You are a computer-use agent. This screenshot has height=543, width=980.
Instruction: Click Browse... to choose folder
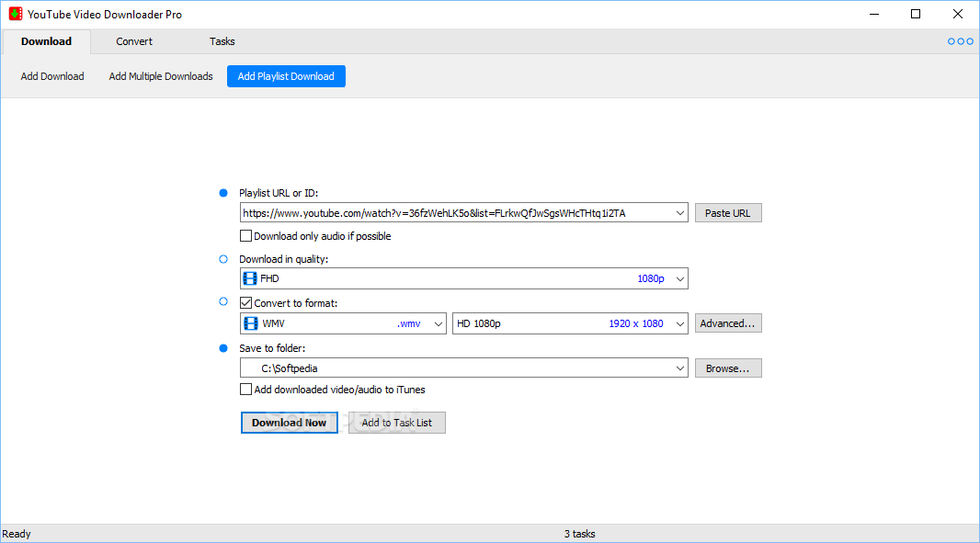[x=728, y=368]
